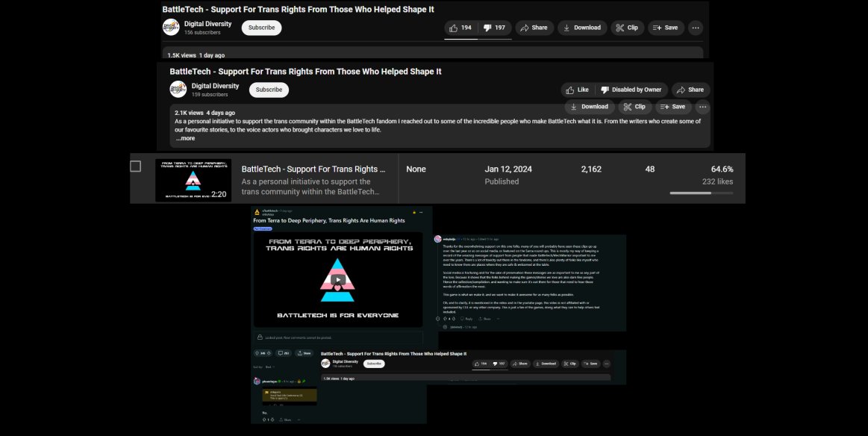Expand the [deleted] reply under the long comment
Image resolution: width=868 pixels, height=436 pixels.
click(445, 327)
